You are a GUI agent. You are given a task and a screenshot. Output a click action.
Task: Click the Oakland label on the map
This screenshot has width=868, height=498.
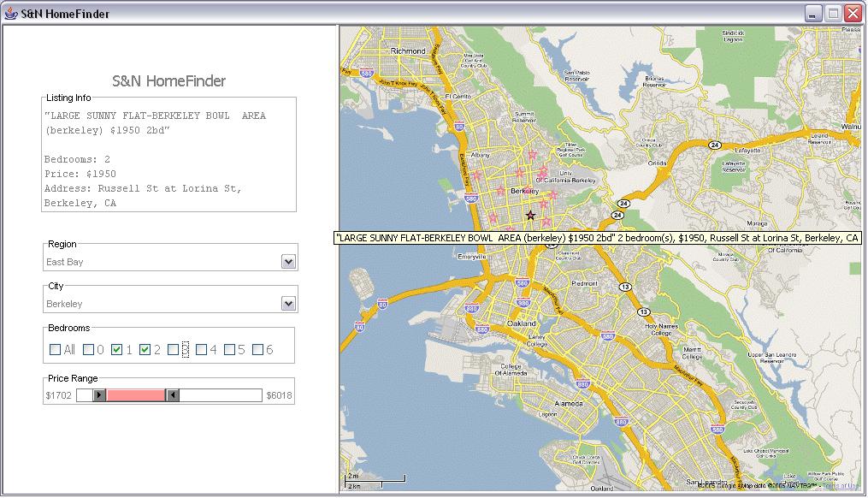click(x=522, y=323)
